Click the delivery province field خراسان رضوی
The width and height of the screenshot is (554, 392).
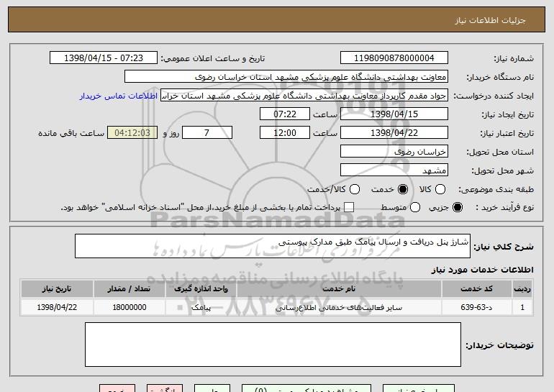coord(394,152)
